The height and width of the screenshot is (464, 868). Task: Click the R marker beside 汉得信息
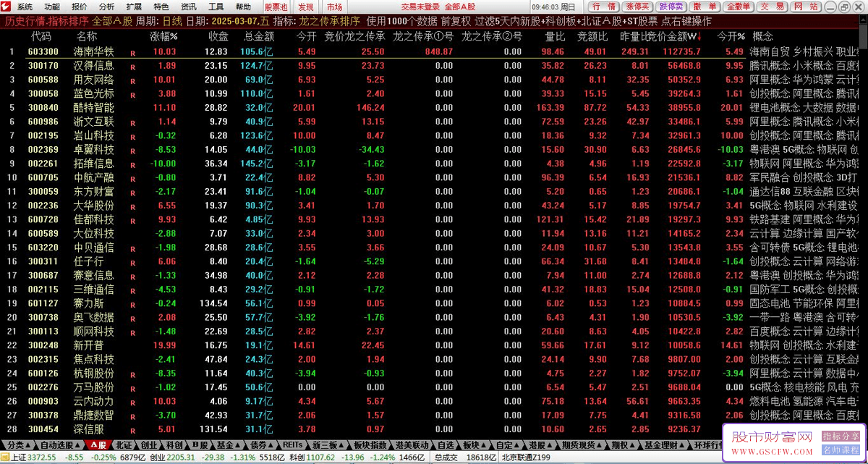click(x=133, y=67)
